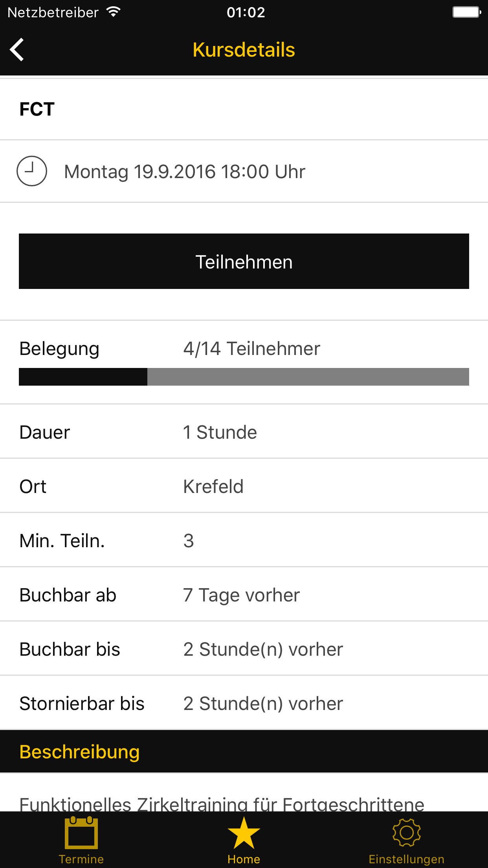The image size is (488, 868).
Task: Click the Belegung occupancy progress bar
Action: pyautogui.click(x=244, y=377)
